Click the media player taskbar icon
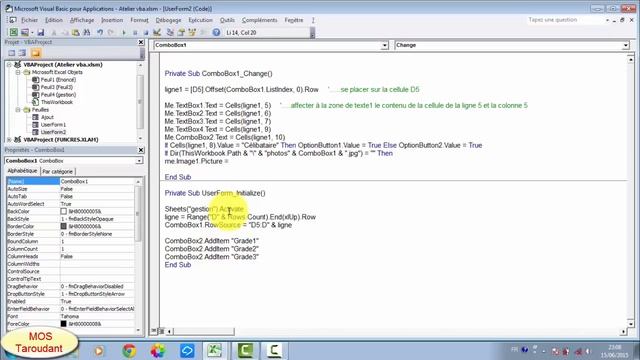 [99, 350]
